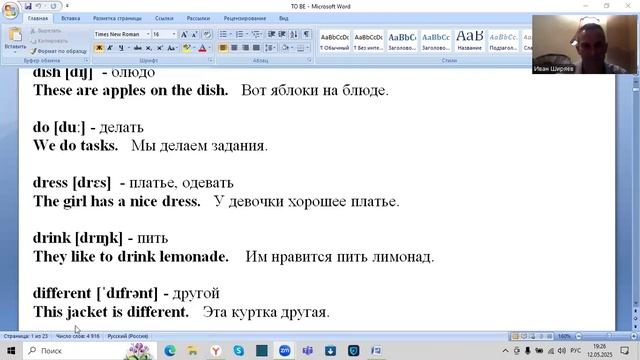The image size is (640, 360).
Task: Click Русский (Россия) language in status bar
Action: (128, 336)
